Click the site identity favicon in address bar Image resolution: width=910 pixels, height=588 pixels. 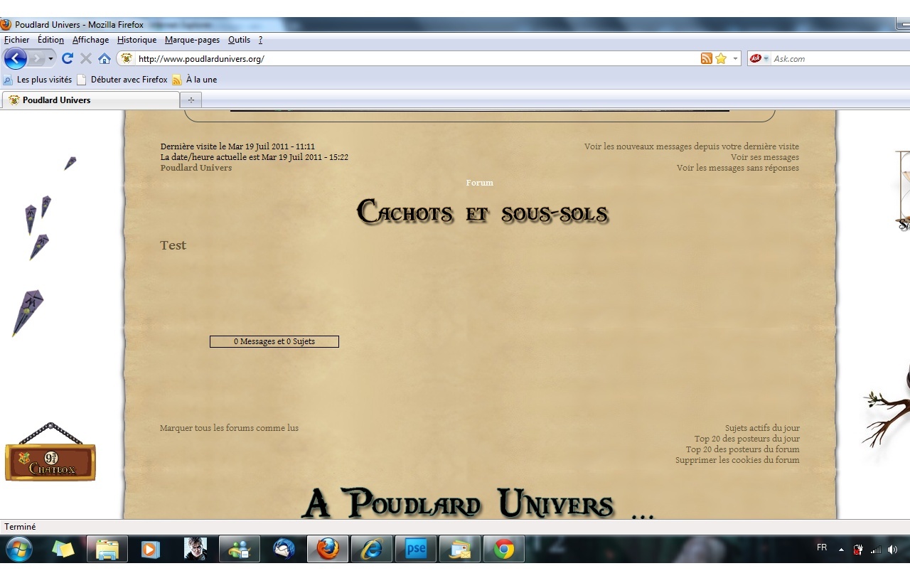pos(127,58)
